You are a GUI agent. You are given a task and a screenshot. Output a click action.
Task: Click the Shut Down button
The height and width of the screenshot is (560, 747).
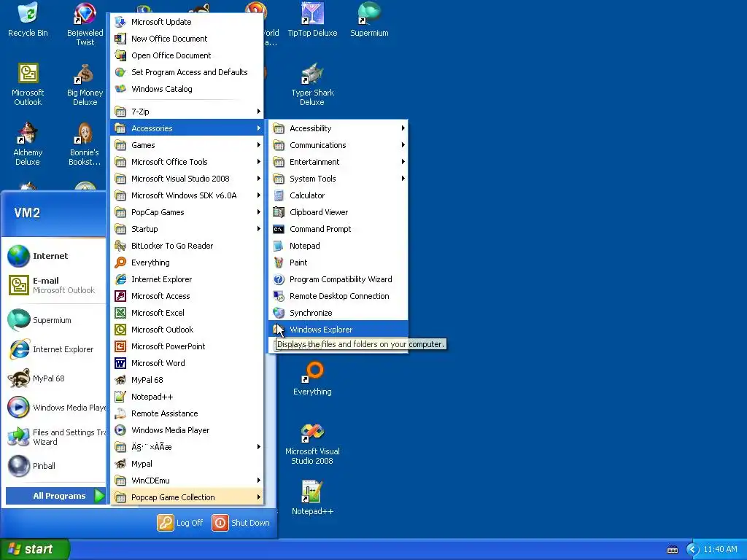click(x=241, y=523)
